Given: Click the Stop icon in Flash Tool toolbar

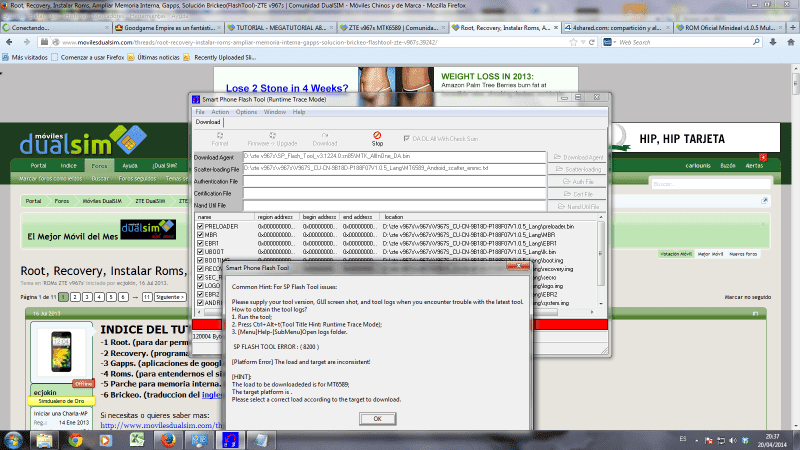Looking at the screenshot, I should click(x=377, y=135).
